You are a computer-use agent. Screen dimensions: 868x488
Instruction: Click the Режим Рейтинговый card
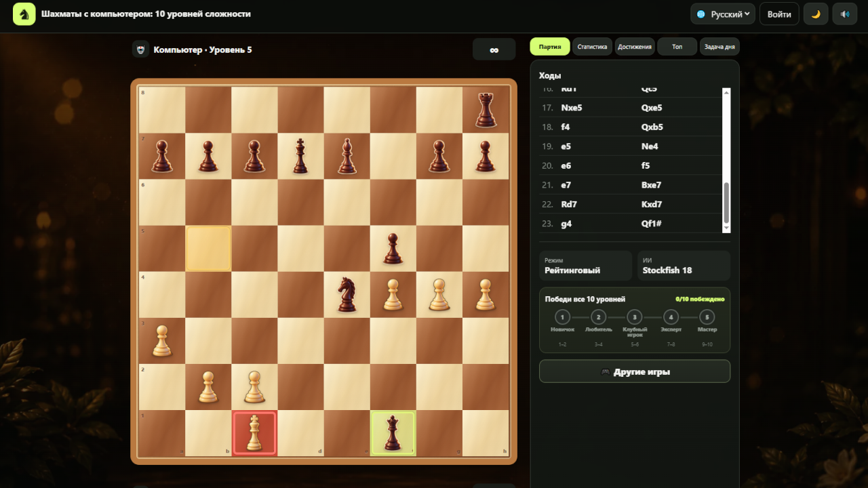tap(585, 266)
